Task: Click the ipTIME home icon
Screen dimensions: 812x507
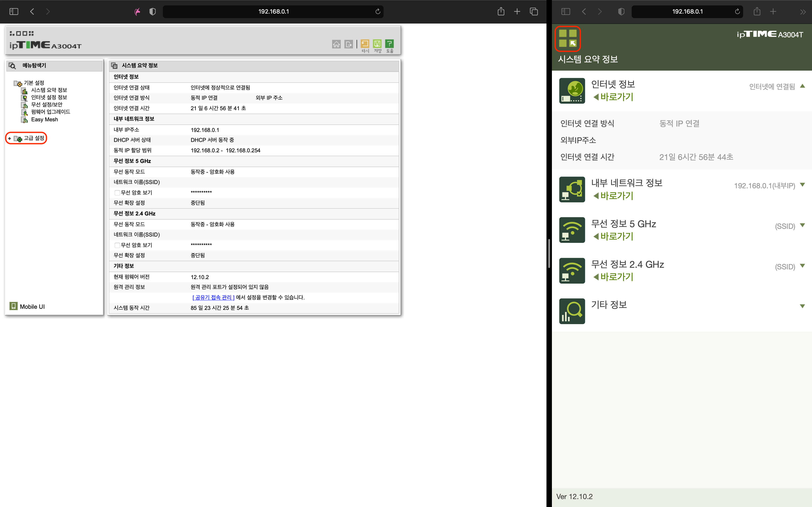Action: pos(336,44)
